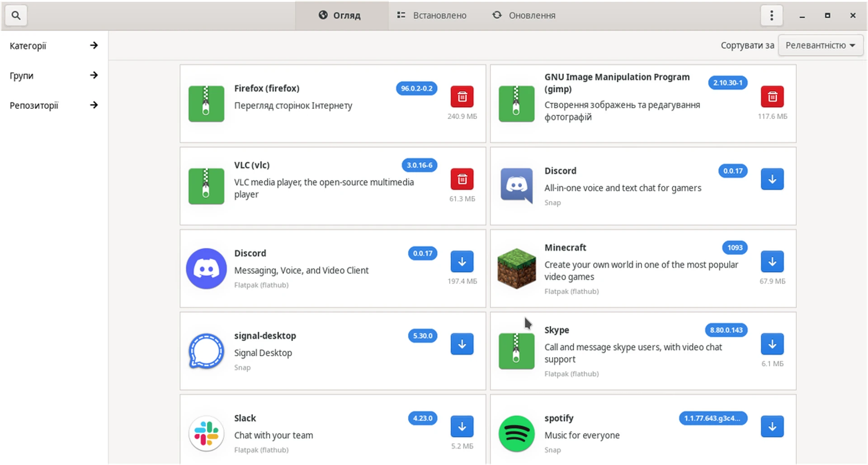Open the Minecraft title text

click(x=565, y=248)
